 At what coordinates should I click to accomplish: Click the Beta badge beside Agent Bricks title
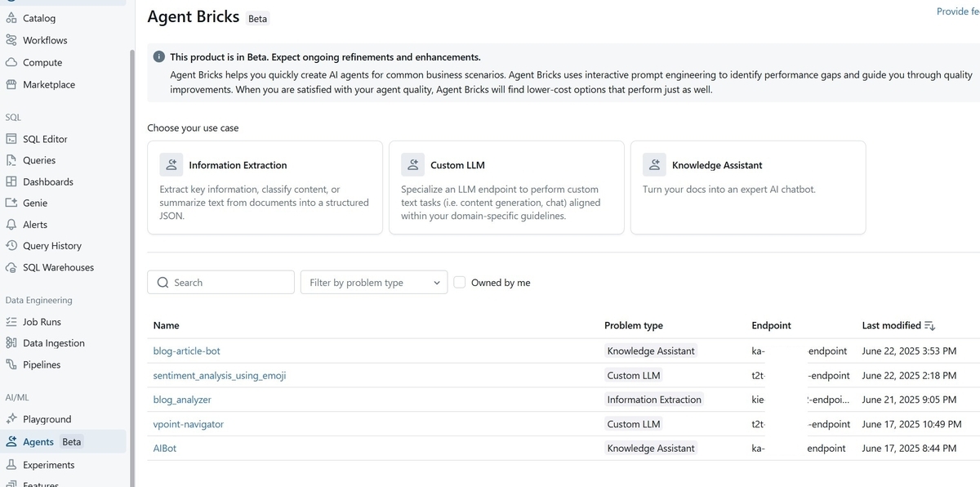pos(257,18)
